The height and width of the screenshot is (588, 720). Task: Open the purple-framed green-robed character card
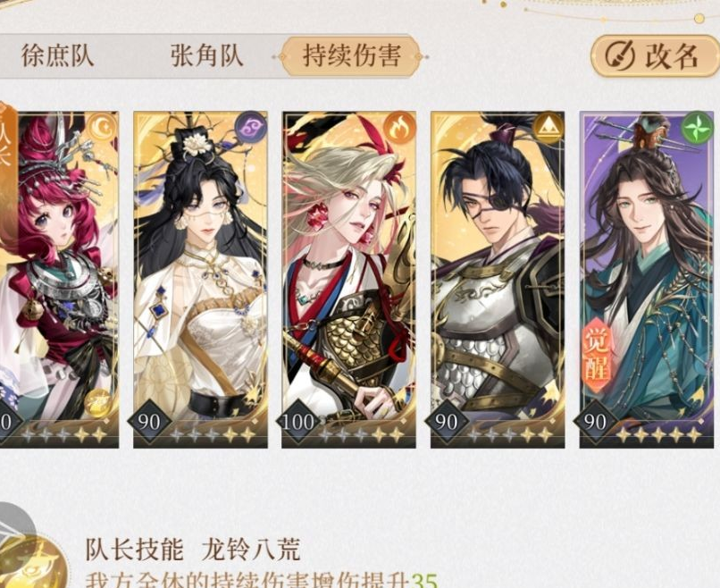click(x=647, y=280)
